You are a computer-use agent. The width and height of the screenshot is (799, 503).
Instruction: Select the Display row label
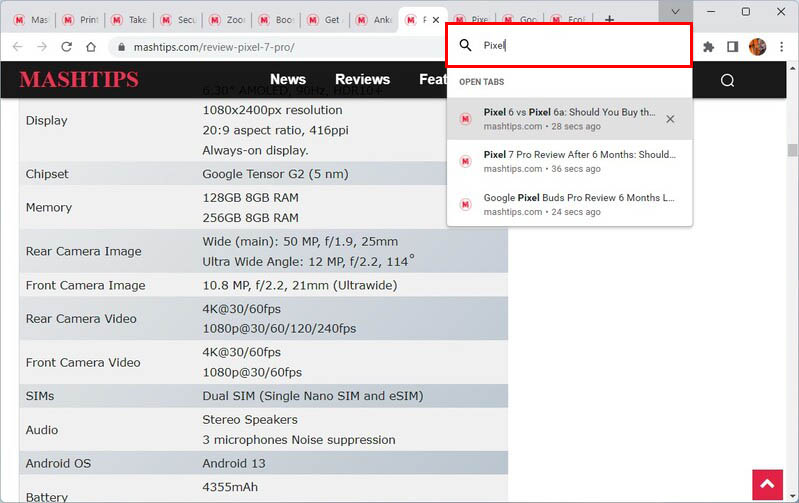[x=46, y=121]
